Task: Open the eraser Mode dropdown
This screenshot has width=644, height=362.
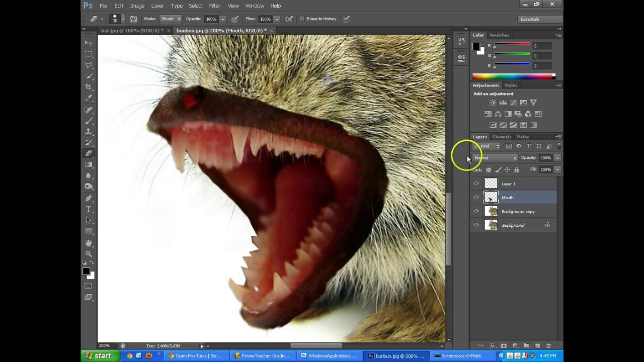Action: [x=171, y=19]
